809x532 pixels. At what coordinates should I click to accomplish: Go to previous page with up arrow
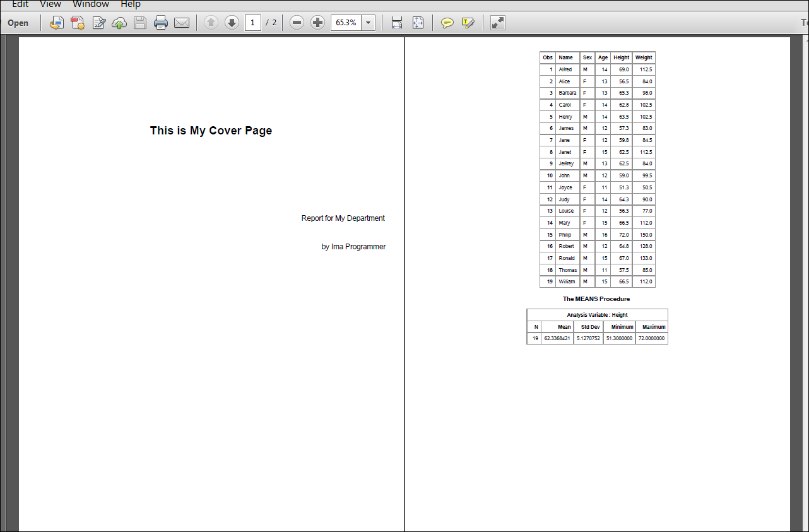tap(211, 23)
